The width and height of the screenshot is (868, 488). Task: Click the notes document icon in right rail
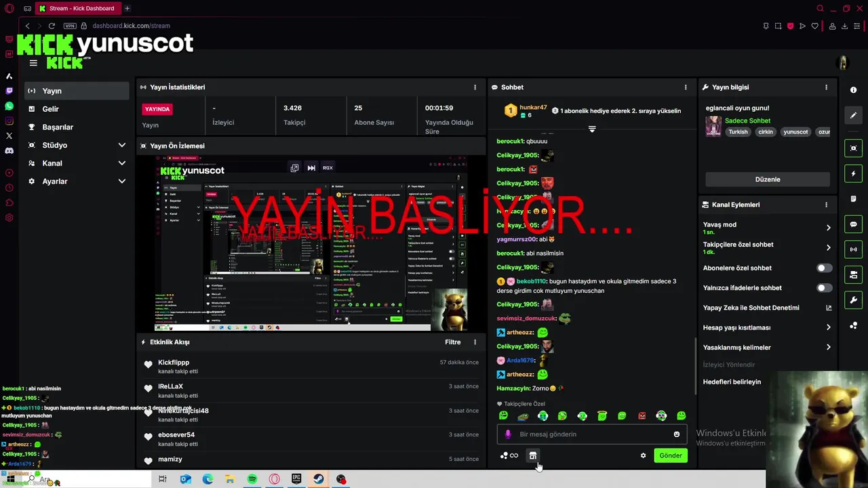point(853,199)
